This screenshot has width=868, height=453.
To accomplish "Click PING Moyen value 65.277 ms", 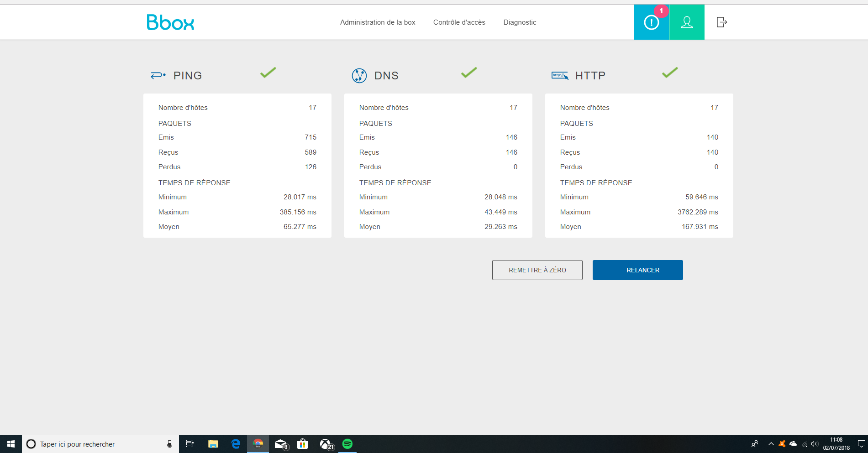I will [x=300, y=227].
